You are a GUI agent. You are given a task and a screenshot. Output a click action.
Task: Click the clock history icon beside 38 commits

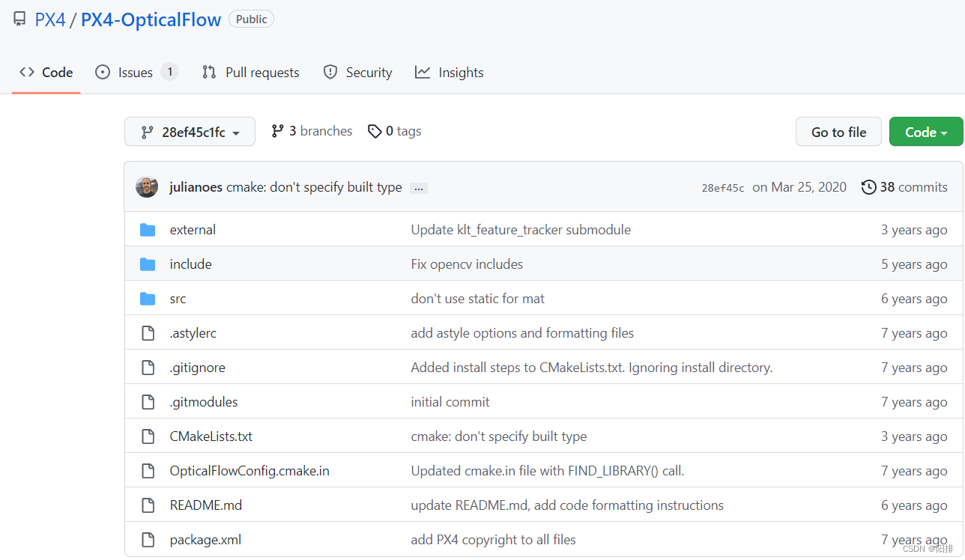869,187
